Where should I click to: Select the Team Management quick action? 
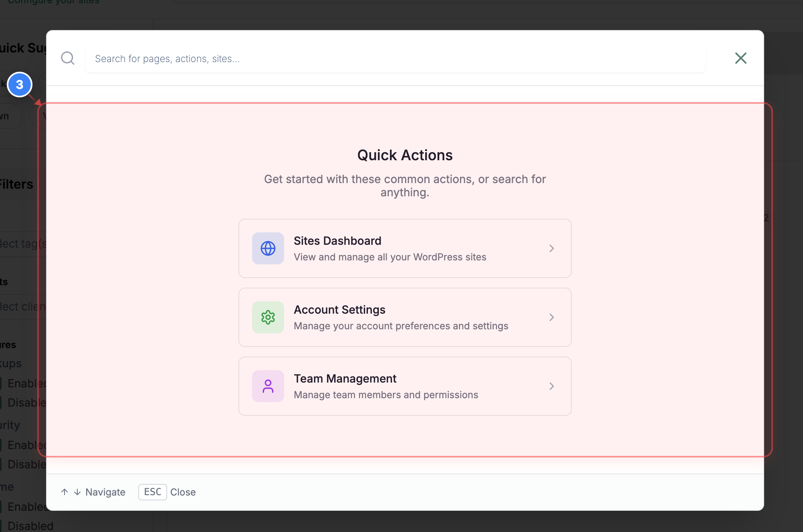click(405, 386)
